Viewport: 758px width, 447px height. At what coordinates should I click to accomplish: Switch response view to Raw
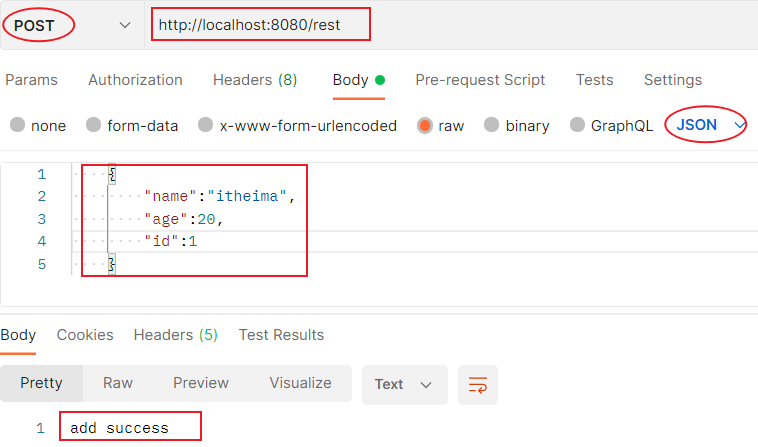pos(118,383)
